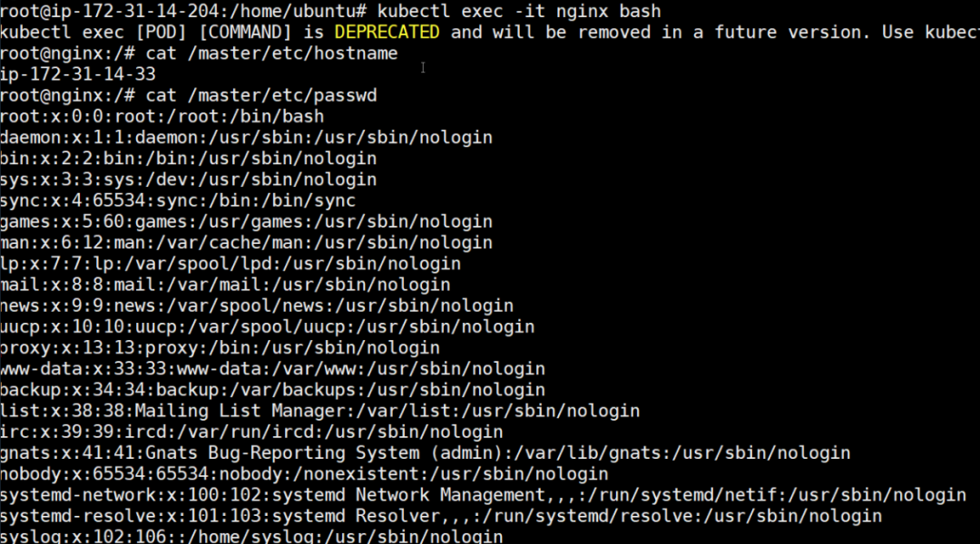Click the uucp user line
This screenshot has width=980, height=544.
[268, 326]
